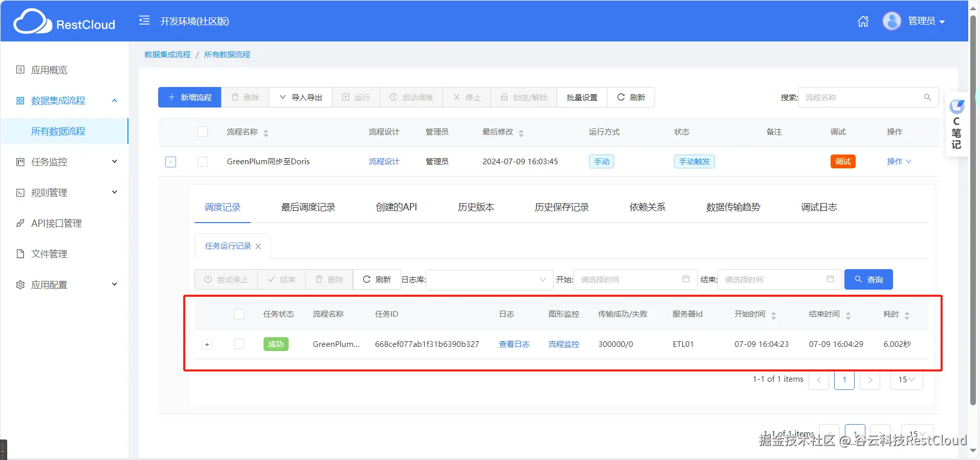Click the RestCloud logo
Viewport: 980px width, 460px height.
tap(64, 21)
